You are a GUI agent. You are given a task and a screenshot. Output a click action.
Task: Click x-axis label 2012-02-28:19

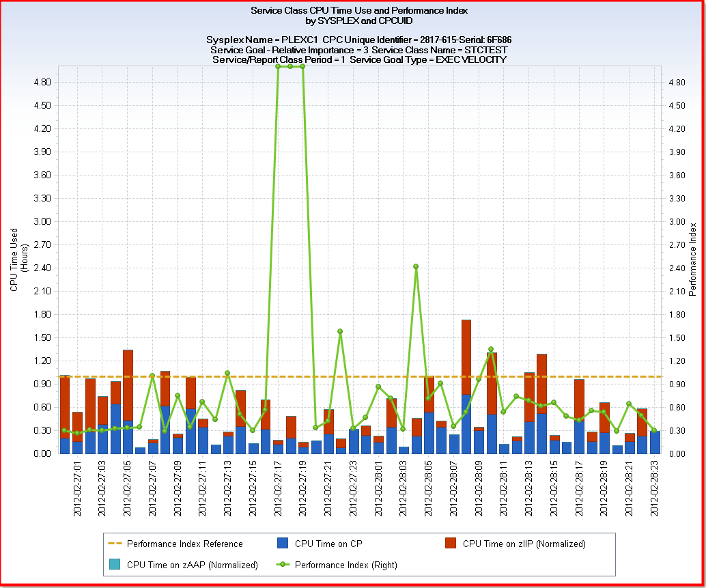(x=604, y=488)
